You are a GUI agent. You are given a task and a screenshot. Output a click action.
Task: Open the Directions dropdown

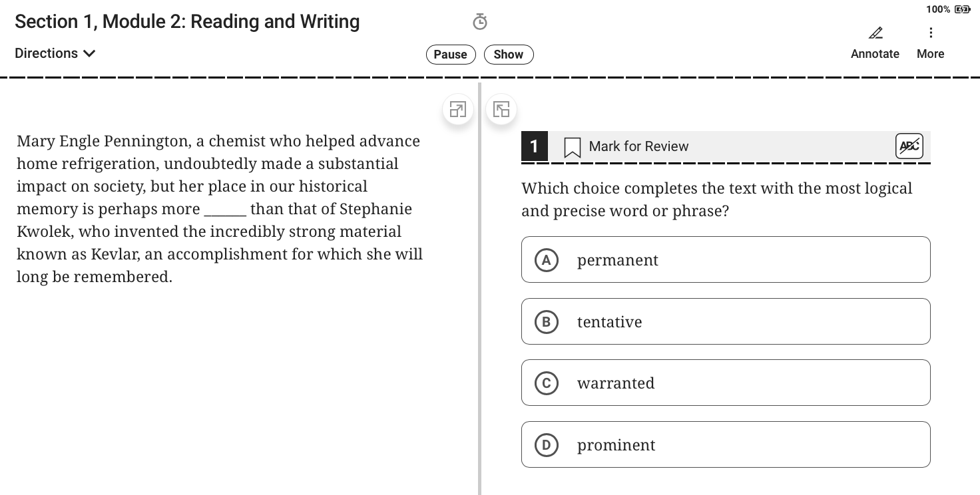coord(47,53)
